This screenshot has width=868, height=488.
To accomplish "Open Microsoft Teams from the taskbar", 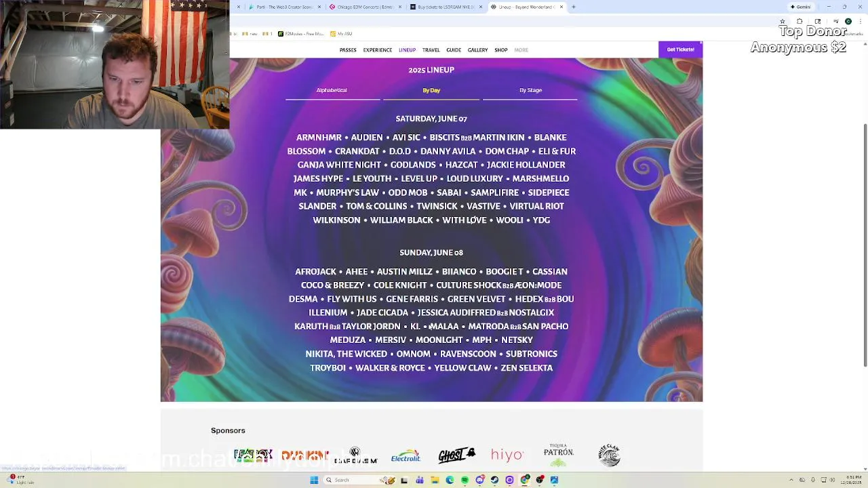I will [420, 480].
